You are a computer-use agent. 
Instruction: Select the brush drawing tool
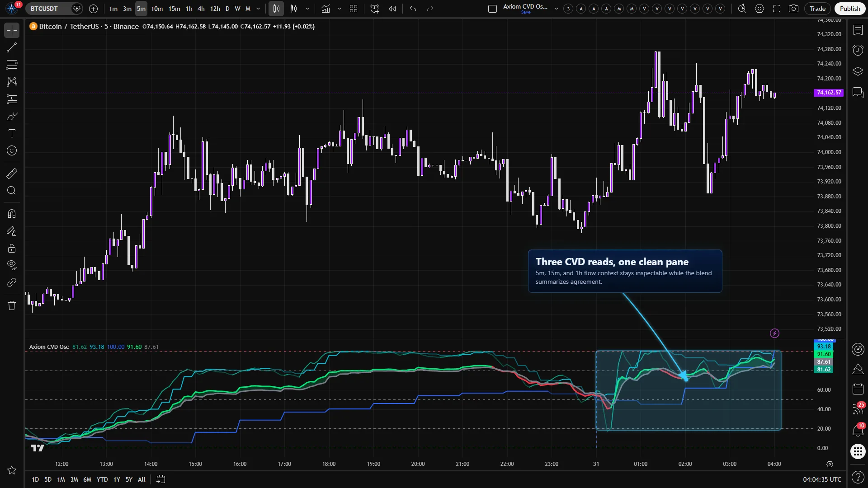point(12,116)
